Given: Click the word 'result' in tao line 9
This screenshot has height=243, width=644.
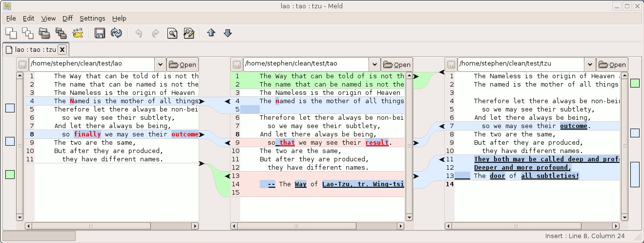Looking at the screenshot, I should pyautogui.click(x=377, y=143).
